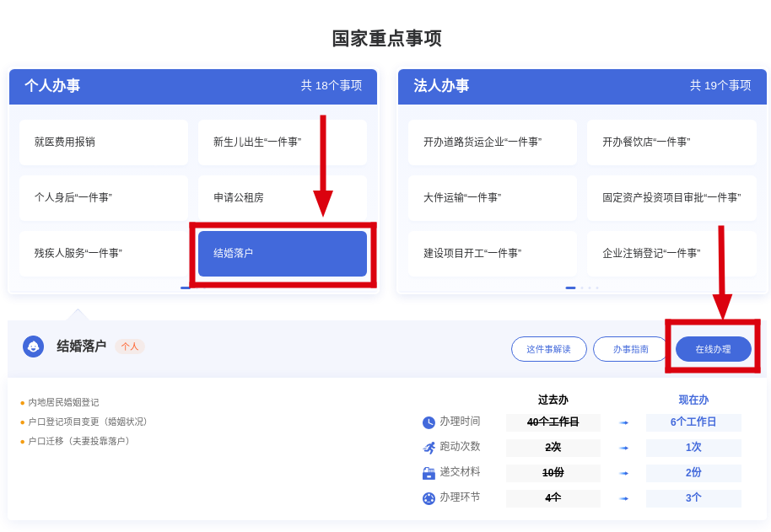Click 内地居民婚姻登记 link
771x532 pixels.
point(63,402)
